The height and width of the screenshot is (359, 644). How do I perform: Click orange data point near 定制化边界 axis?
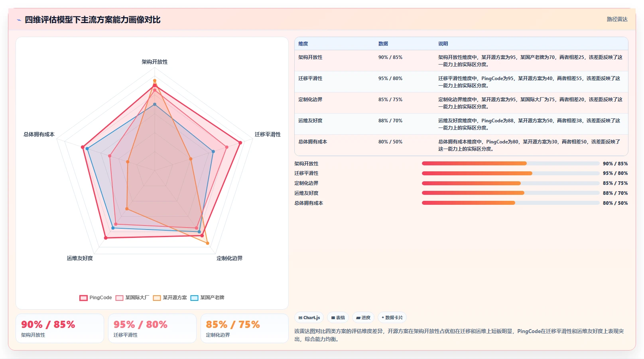(207, 243)
